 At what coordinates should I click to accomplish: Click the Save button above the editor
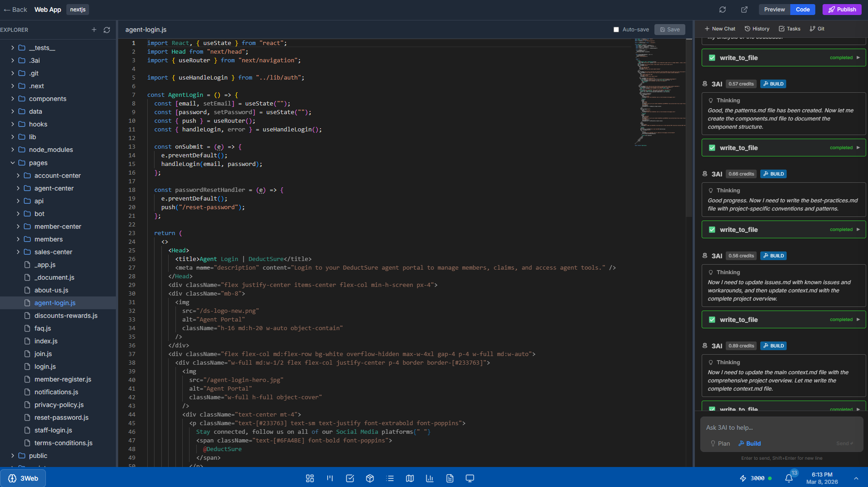point(669,29)
